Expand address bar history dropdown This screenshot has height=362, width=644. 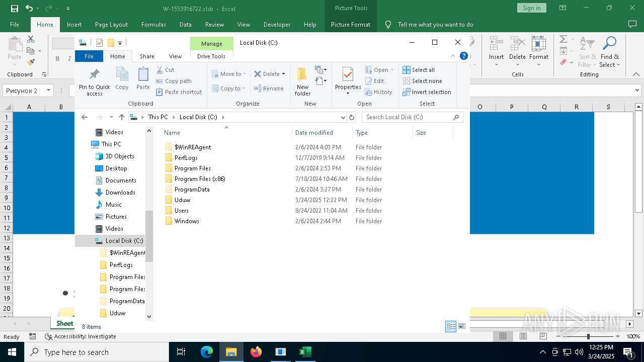pyautogui.click(x=343, y=117)
